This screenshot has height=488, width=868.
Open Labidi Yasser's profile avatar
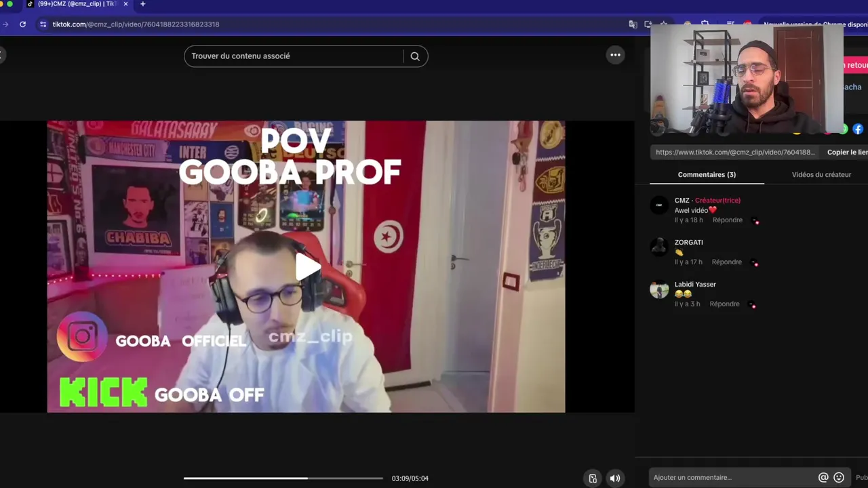click(x=659, y=289)
